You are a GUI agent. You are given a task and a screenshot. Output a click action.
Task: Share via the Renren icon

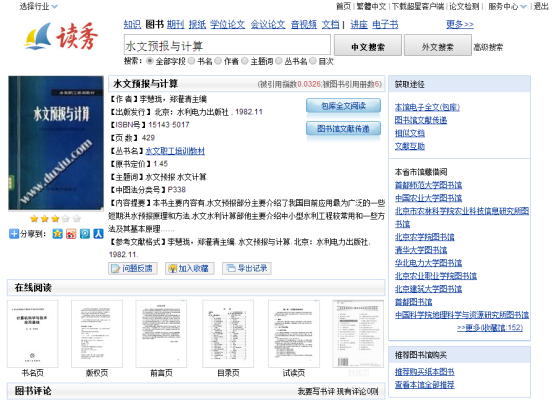(x=98, y=234)
